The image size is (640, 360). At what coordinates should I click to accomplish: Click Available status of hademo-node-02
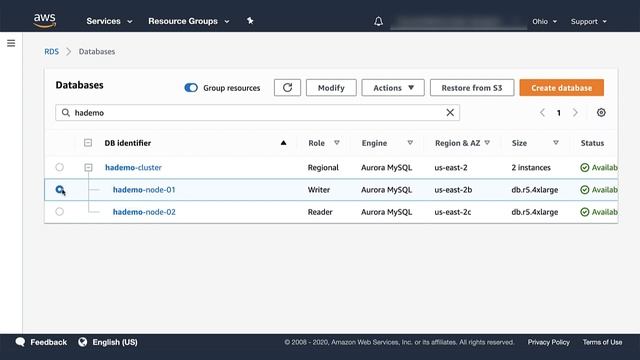coord(599,212)
